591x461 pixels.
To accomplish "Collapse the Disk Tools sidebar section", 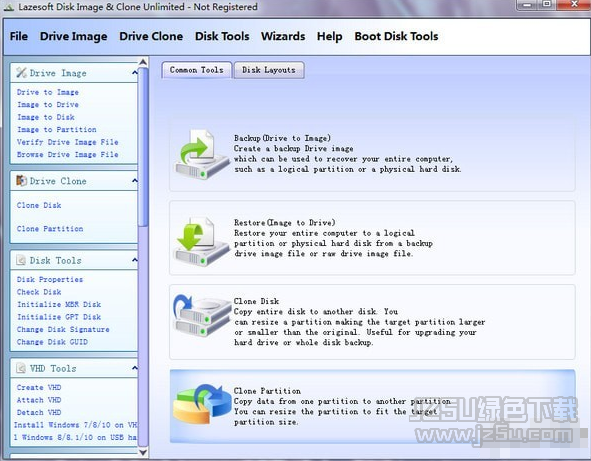I will [135, 260].
